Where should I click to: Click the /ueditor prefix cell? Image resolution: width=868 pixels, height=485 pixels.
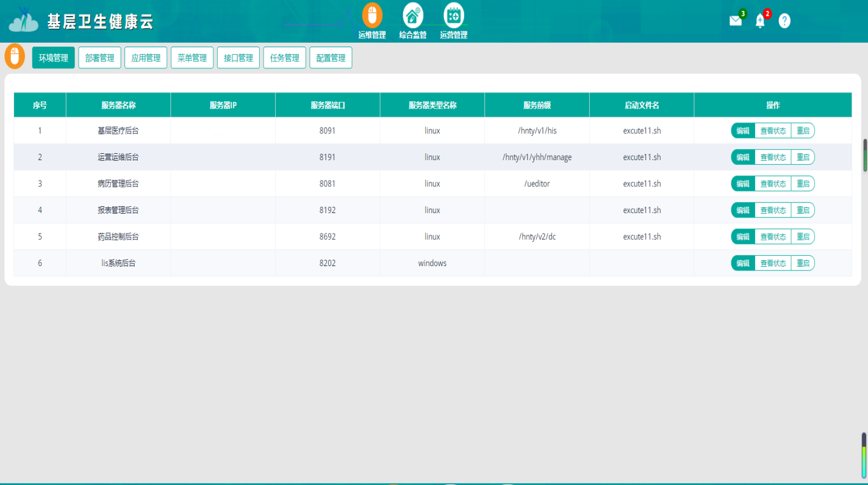coord(537,184)
